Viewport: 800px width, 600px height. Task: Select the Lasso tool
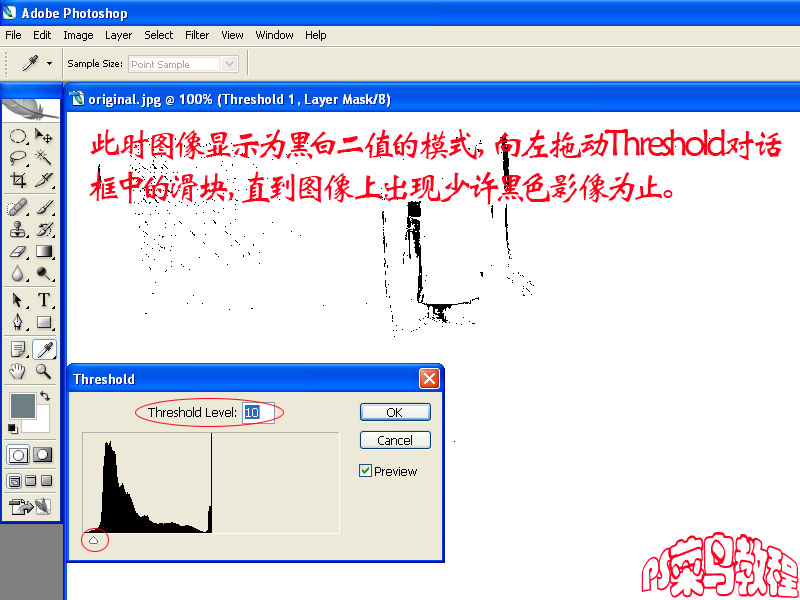[x=18, y=158]
